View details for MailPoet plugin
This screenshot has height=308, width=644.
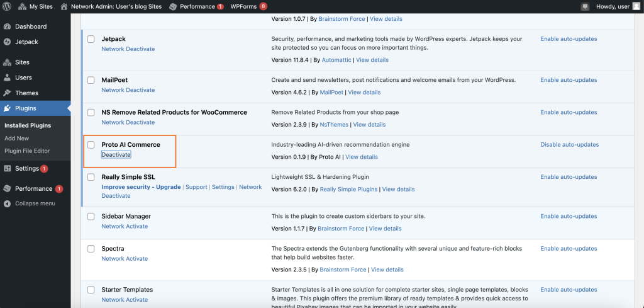click(364, 93)
